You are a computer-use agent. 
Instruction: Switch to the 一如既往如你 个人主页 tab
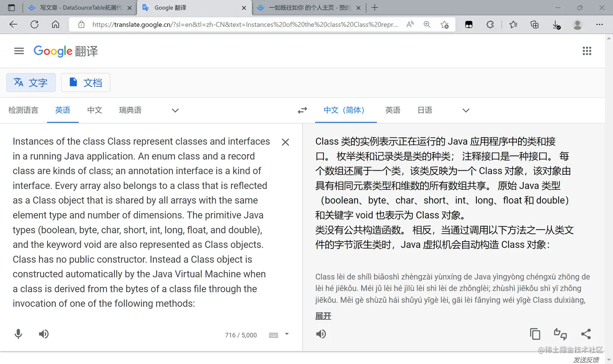309,8
